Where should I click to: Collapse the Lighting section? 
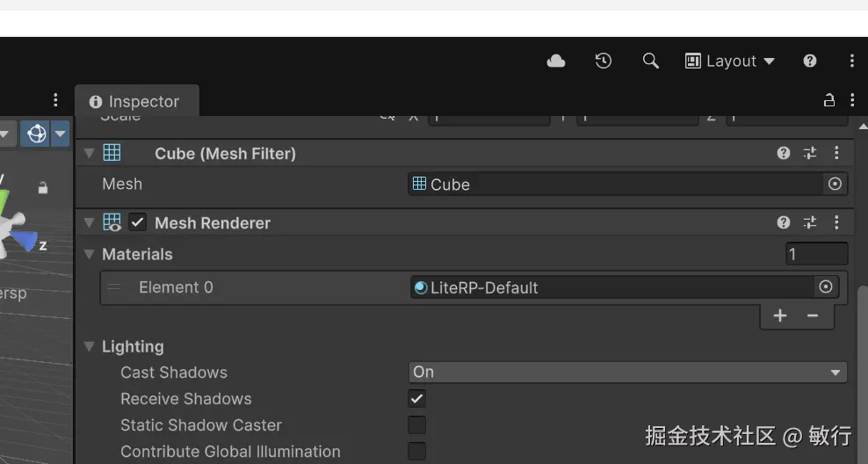click(x=89, y=346)
